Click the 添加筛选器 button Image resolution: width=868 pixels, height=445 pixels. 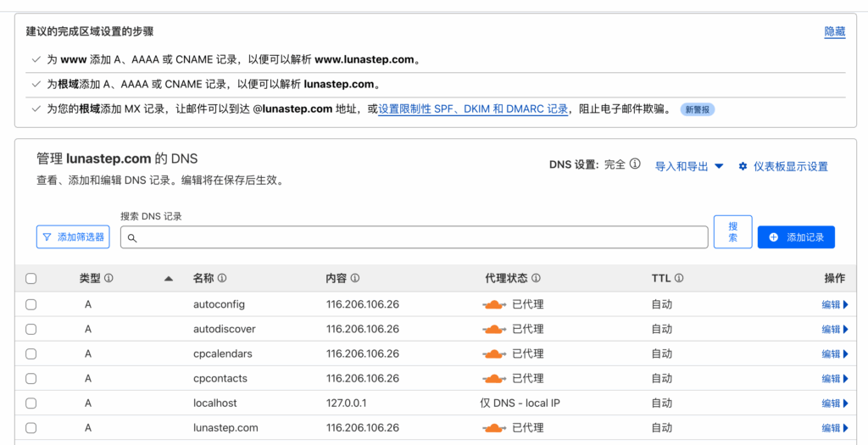73,236
